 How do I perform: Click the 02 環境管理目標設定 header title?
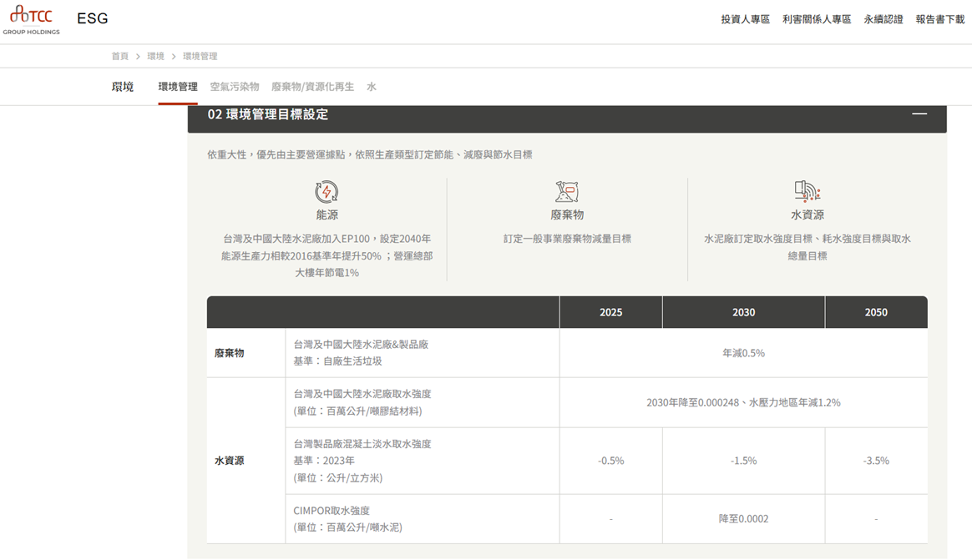(268, 114)
